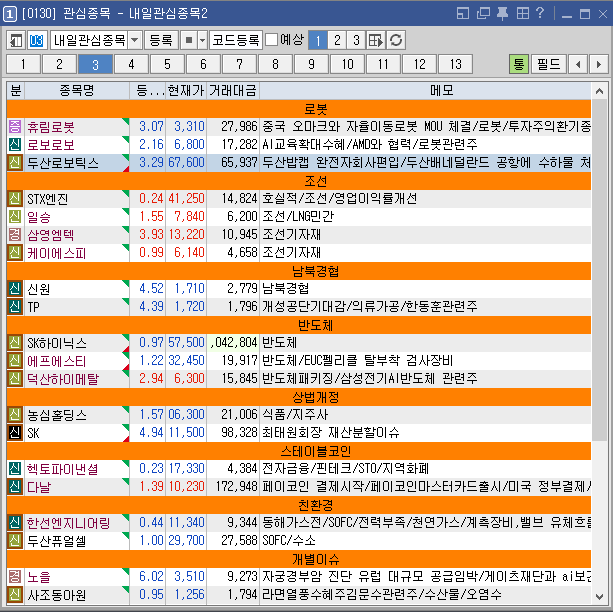Click the 통 button near 필드
The width and height of the screenshot is (613, 612).
(519, 64)
